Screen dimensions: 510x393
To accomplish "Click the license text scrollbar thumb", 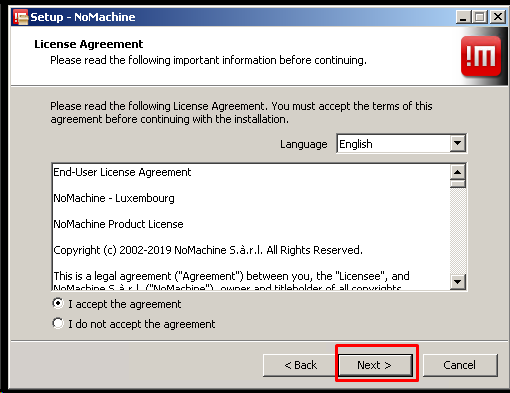I will [x=458, y=184].
